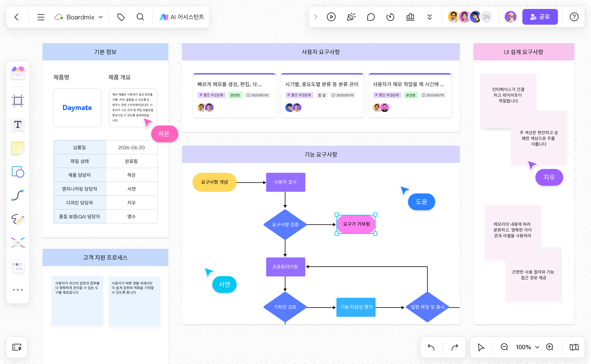Viewport: 591px width, 364px height.
Task: Open the voting poll tool
Action: 410,17
